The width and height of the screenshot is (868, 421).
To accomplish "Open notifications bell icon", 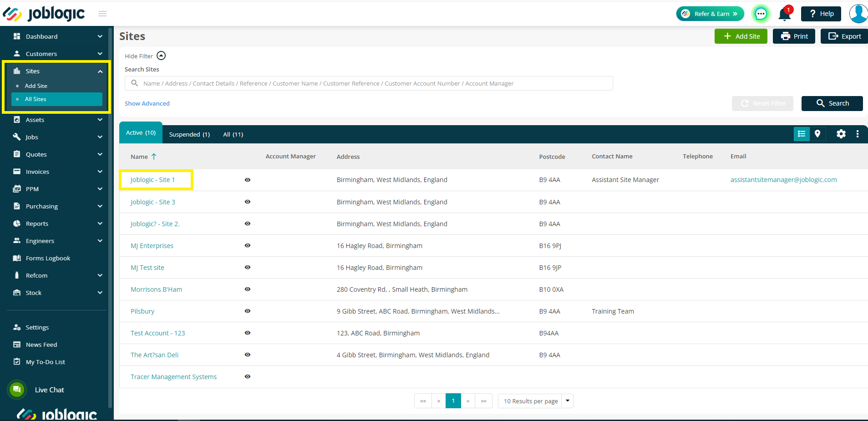I will coord(784,14).
